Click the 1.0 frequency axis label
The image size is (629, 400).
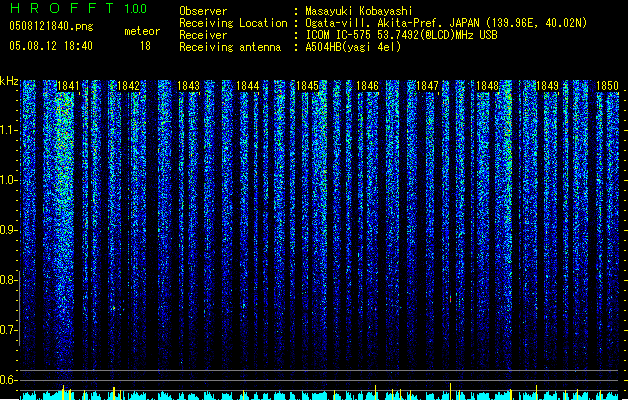tap(8, 180)
